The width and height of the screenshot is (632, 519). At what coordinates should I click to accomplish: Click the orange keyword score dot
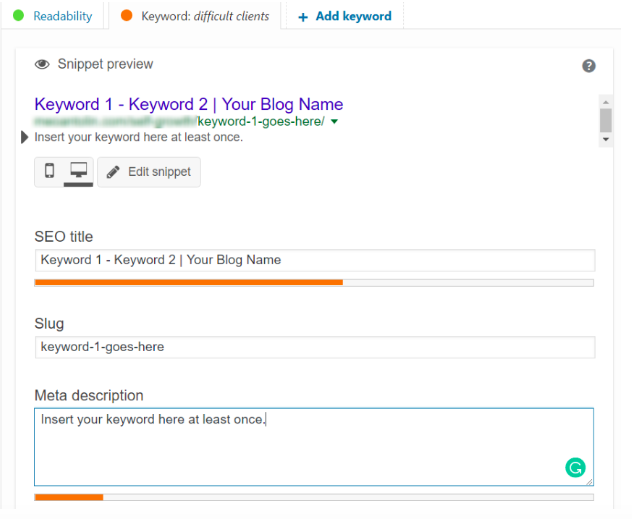[129, 16]
